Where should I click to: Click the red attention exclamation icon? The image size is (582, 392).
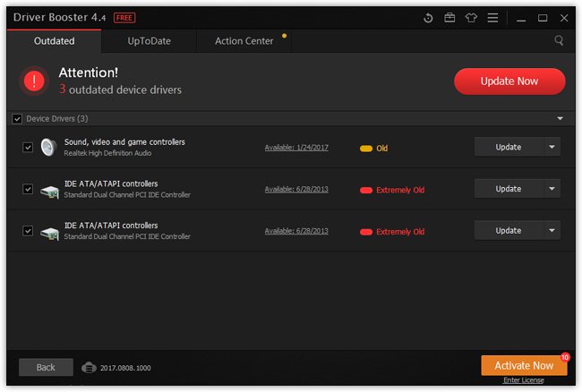point(34,81)
